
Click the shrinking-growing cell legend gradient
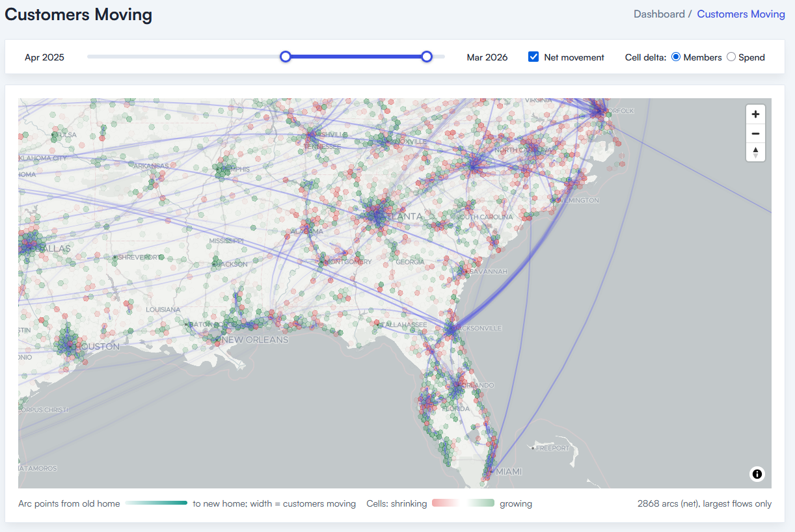[x=463, y=503]
